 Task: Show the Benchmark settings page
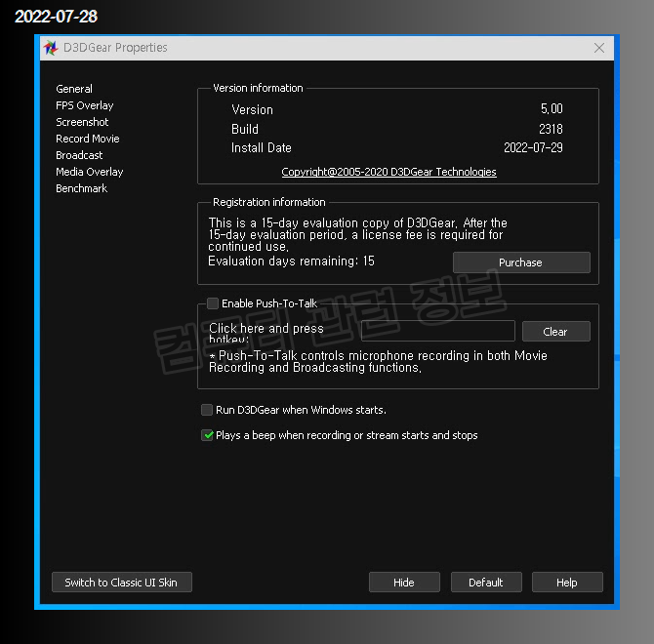(82, 189)
